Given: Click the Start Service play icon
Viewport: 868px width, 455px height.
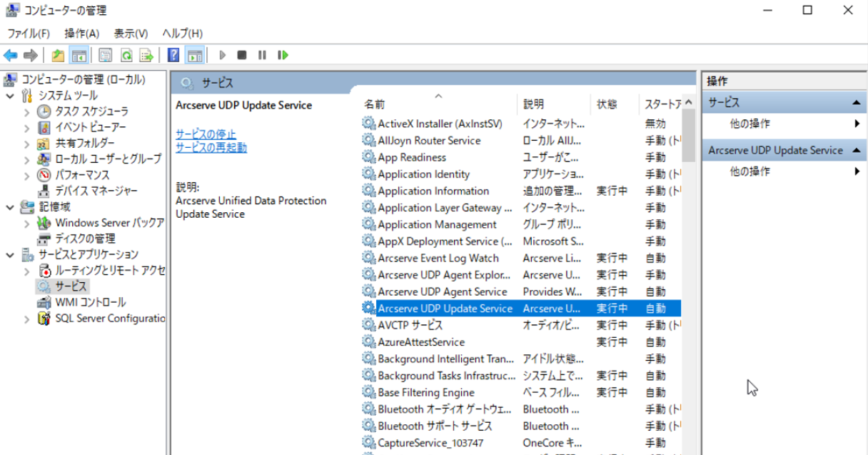Looking at the screenshot, I should 223,55.
